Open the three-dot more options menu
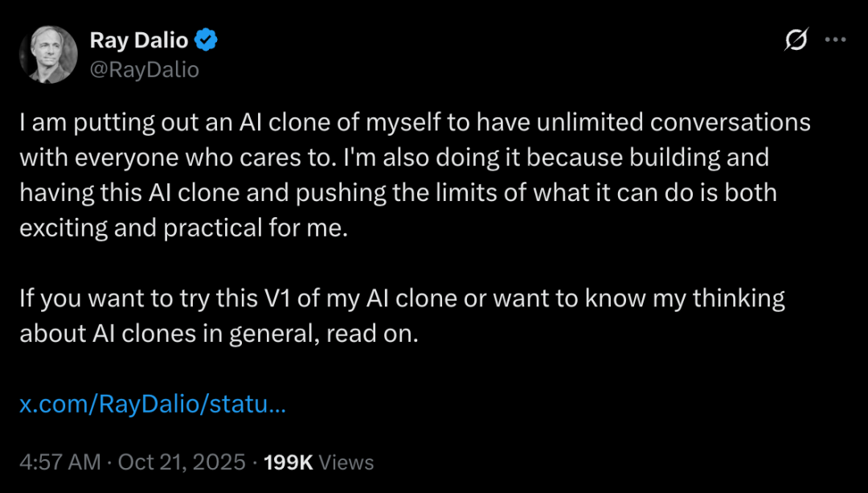This screenshot has height=493, width=868. coord(837,40)
